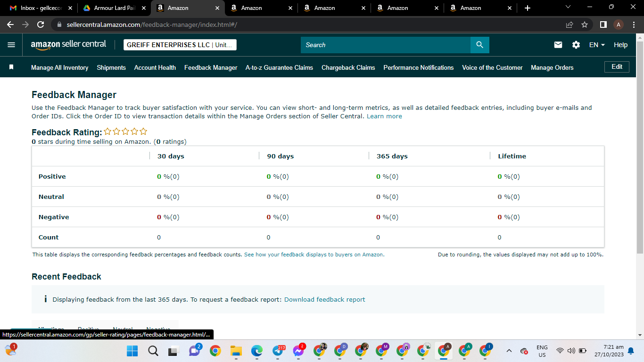Image resolution: width=644 pixels, height=362 pixels.
Task: Follow the Learn more link
Action: pyautogui.click(x=384, y=116)
